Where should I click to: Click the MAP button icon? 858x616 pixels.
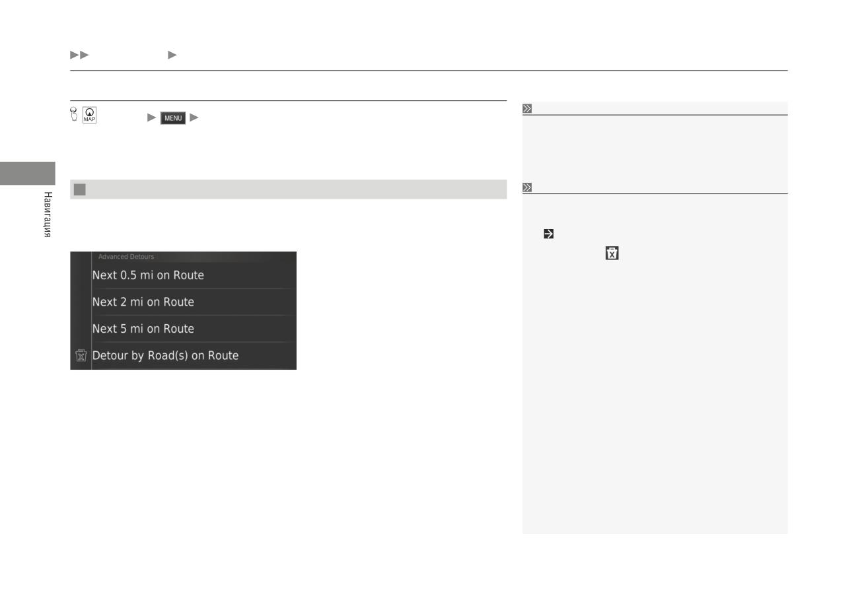[x=90, y=115]
